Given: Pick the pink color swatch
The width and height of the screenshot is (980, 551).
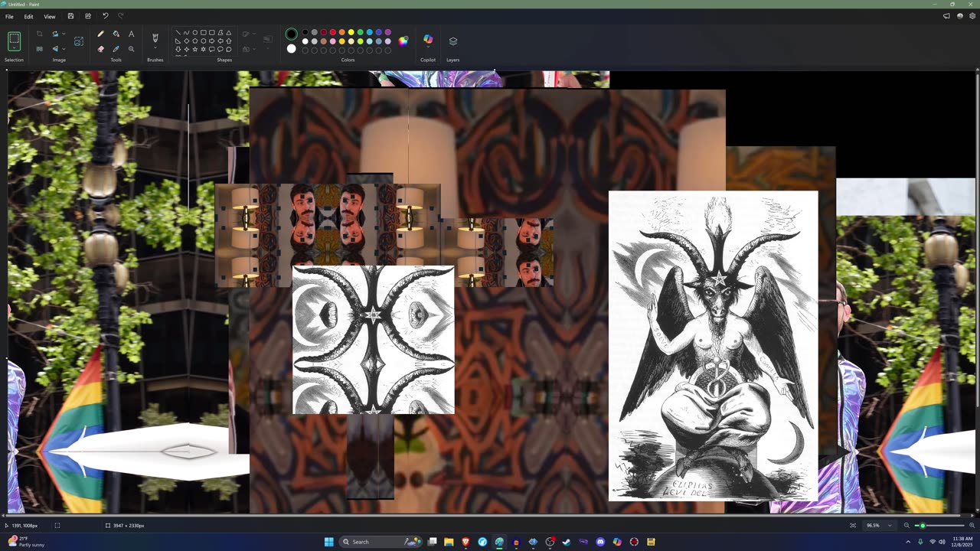Looking at the screenshot, I should click(x=332, y=41).
